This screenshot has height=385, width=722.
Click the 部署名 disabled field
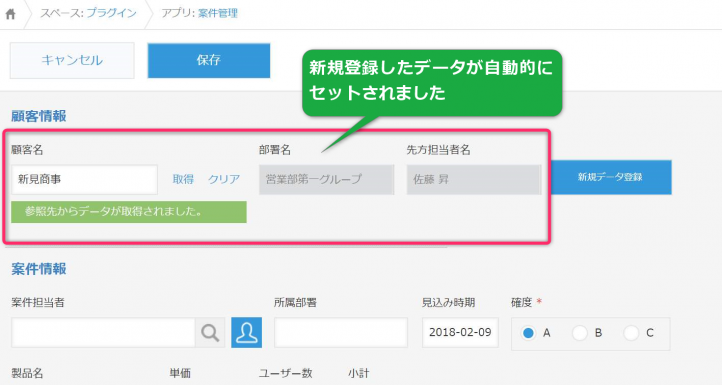click(x=326, y=180)
